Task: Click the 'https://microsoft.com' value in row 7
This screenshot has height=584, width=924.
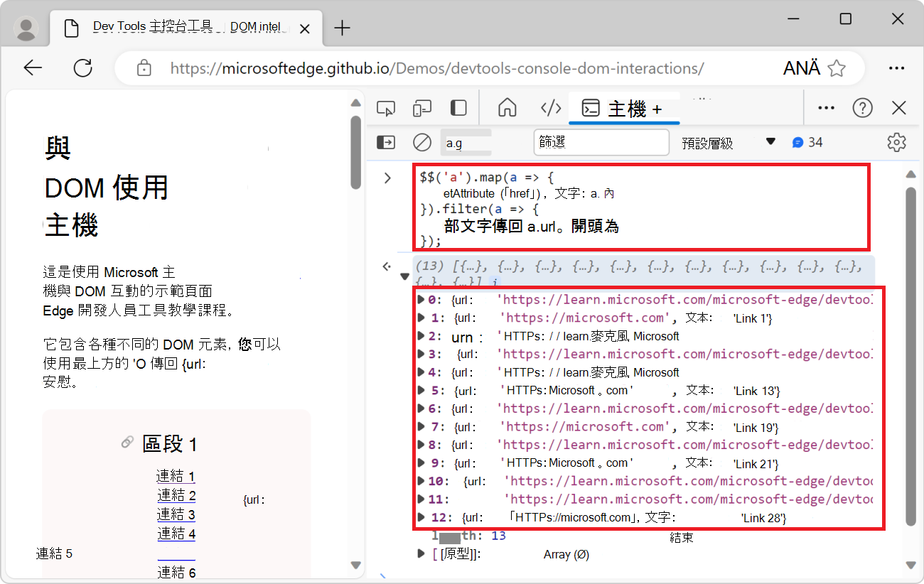Action: click(x=585, y=426)
